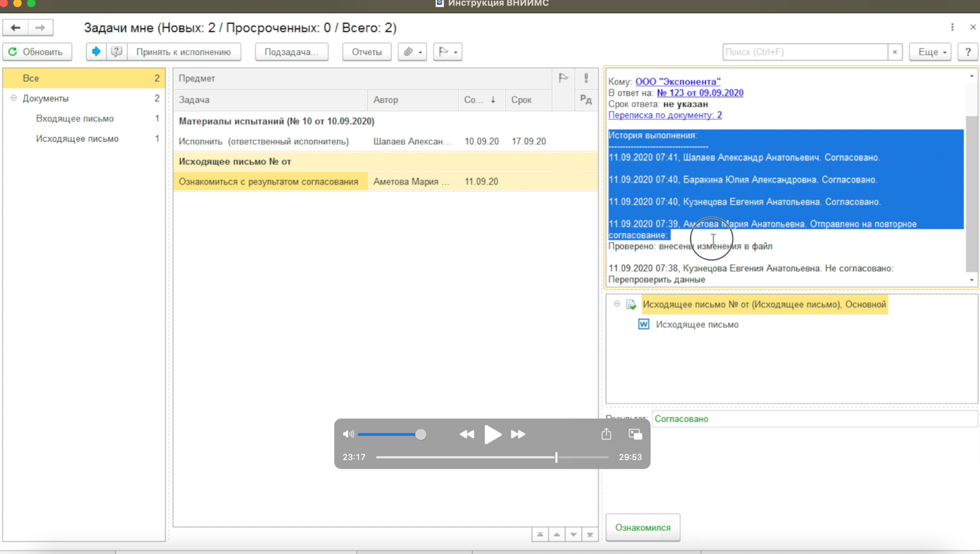The image size is (980, 554).
Task: Move up one row with list arrow
Action: coord(557,534)
